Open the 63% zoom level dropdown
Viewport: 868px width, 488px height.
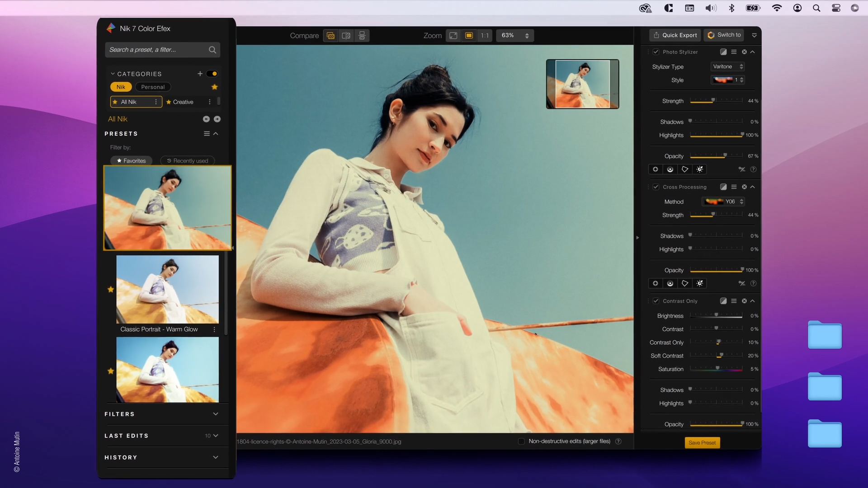[515, 36]
